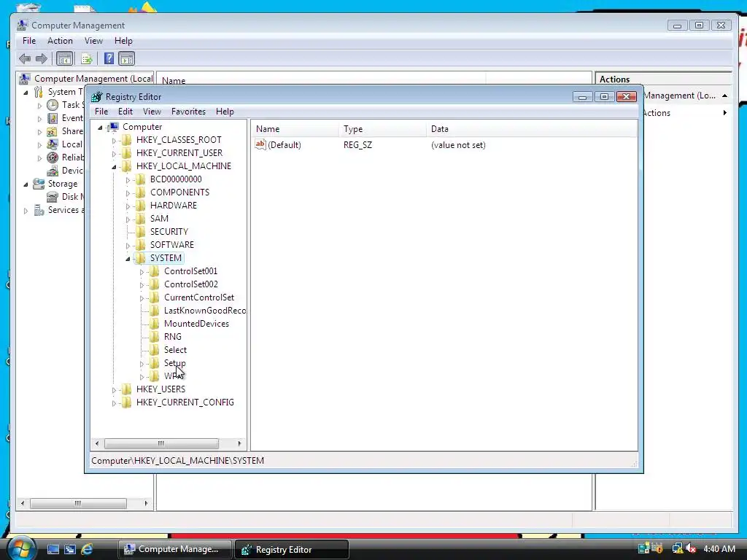Open Computer Management Action menu
Screen dimensions: 747x560
click(60, 41)
